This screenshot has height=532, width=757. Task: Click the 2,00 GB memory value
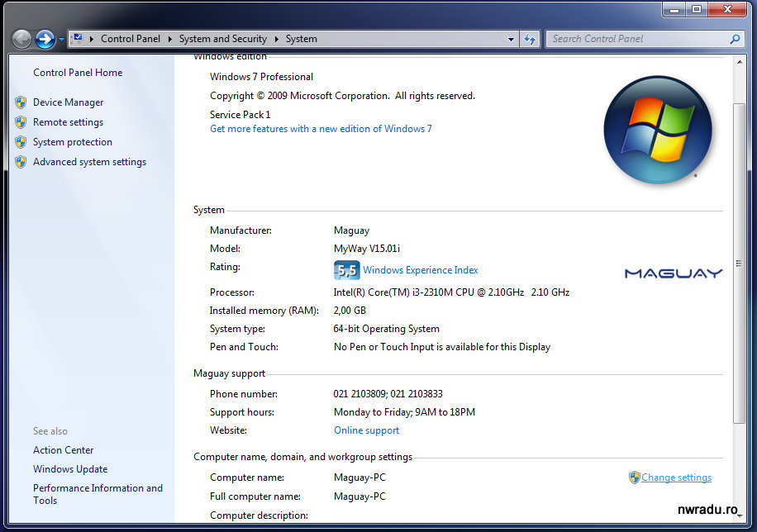pyautogui.click(x=350, y=311)
